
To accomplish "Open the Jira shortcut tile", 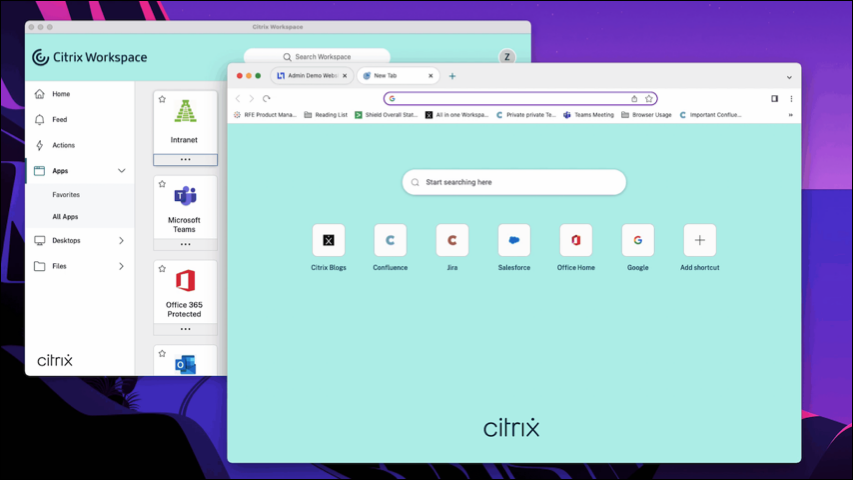I will click(x=452, y=240).
